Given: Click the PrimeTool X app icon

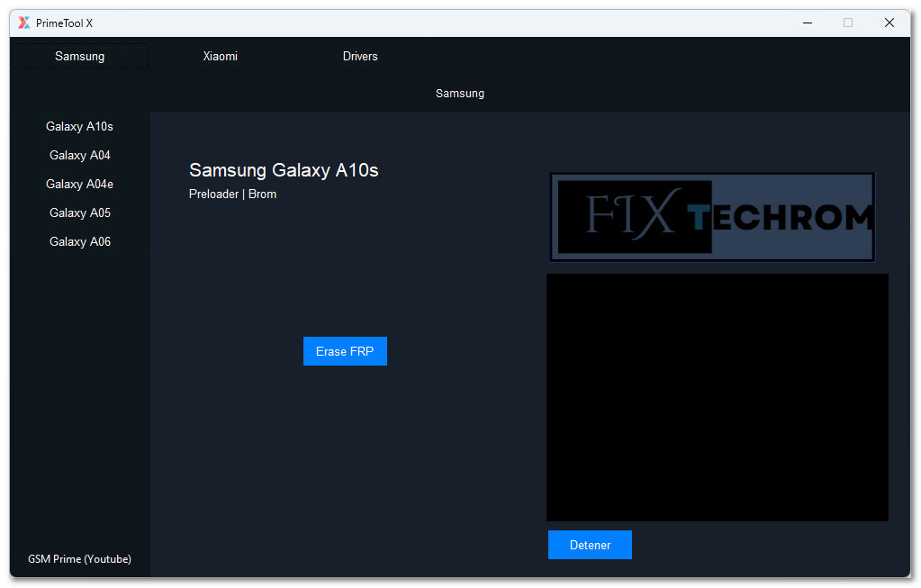Looking at the screenshot, I should (x=24, y=23).
